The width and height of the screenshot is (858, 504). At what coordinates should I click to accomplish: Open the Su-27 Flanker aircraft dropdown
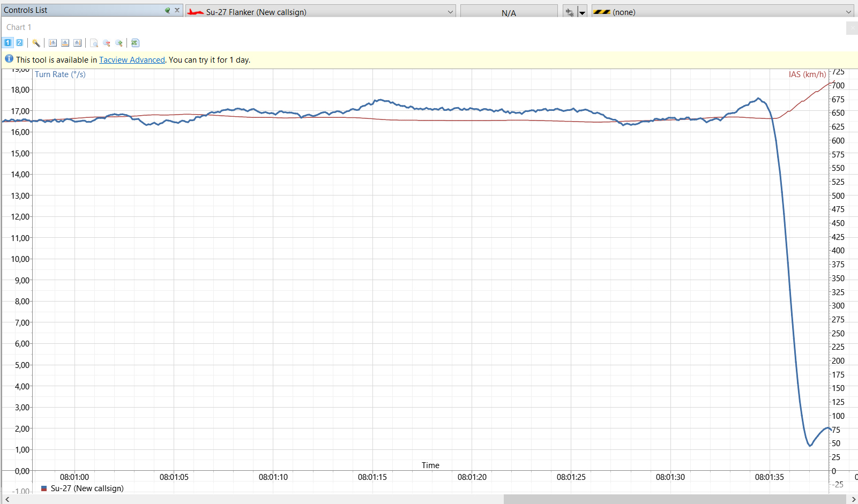click(320, 12)
